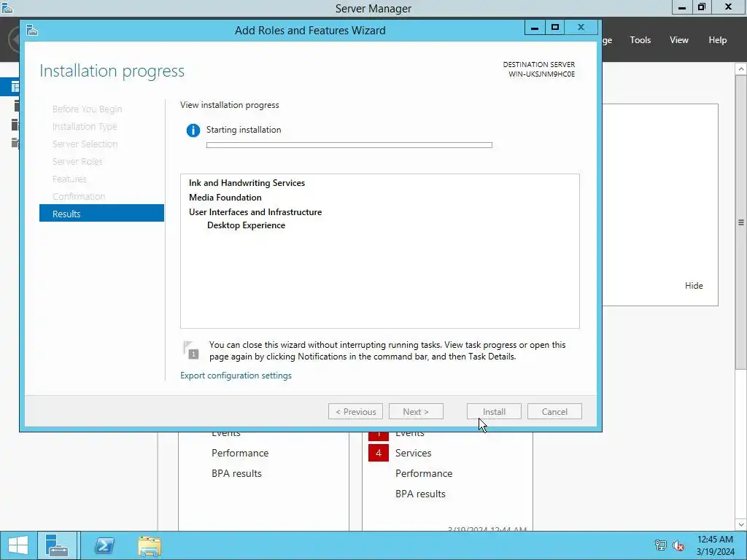The height and width of the screenshot is (560, 747).
Task: Open Performance under Services in right tile
Action: [x=424, y=473]
